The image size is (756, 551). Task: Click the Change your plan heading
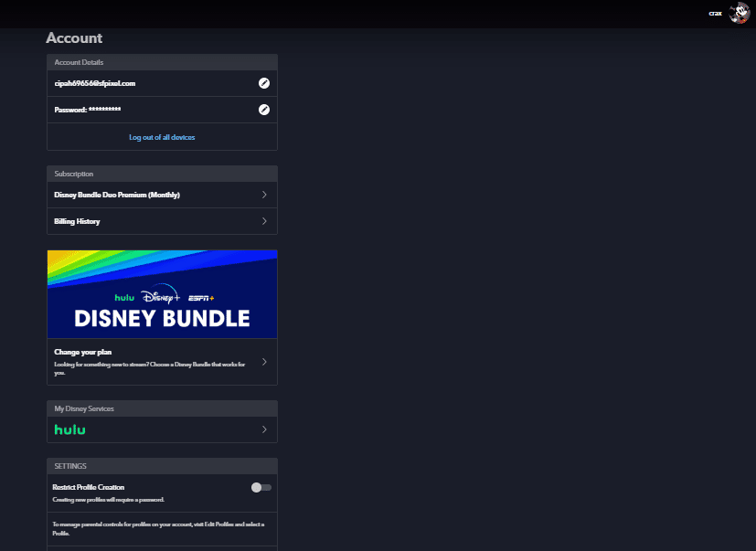(x=83, y=352)
